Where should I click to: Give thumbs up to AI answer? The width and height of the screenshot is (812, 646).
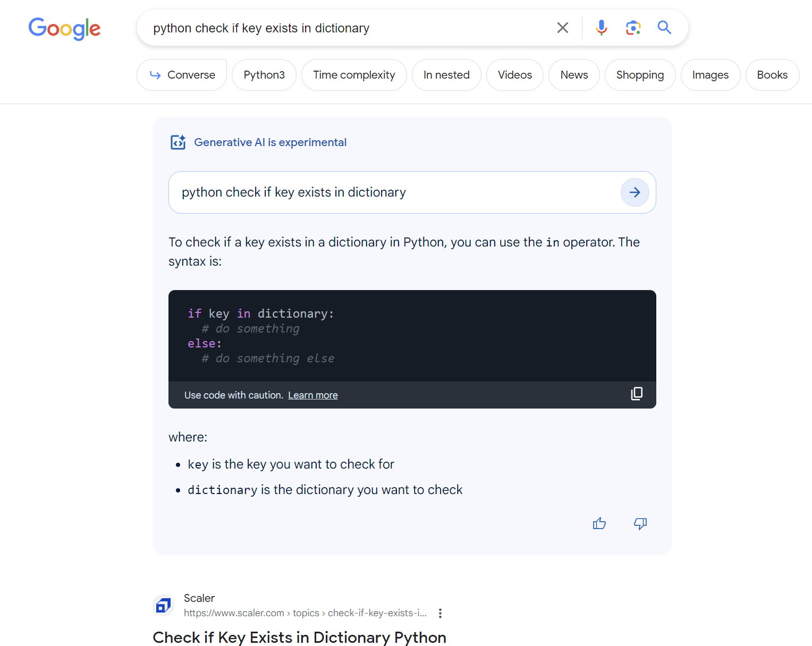[x=599, y=523]
